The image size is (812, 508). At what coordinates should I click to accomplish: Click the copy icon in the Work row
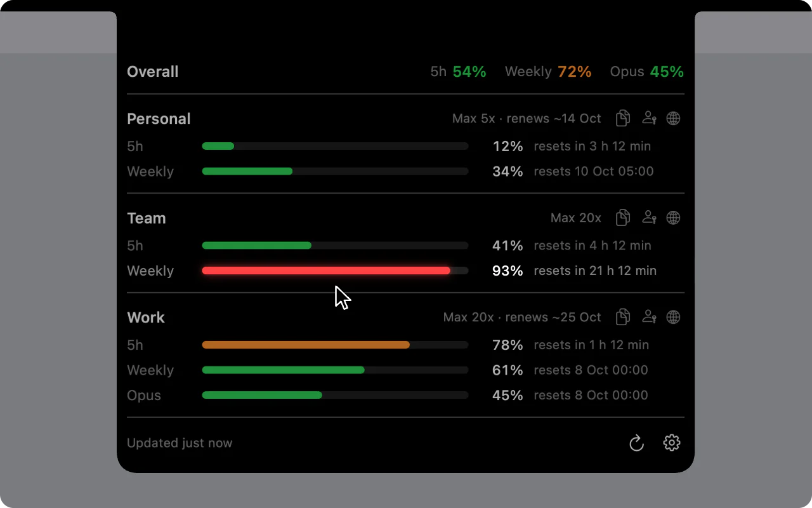coord(623,317)
